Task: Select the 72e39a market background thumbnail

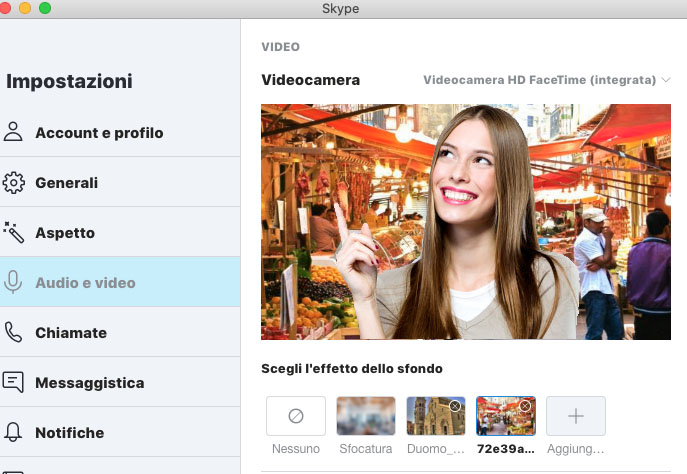Action: click(x=506, y=416)
